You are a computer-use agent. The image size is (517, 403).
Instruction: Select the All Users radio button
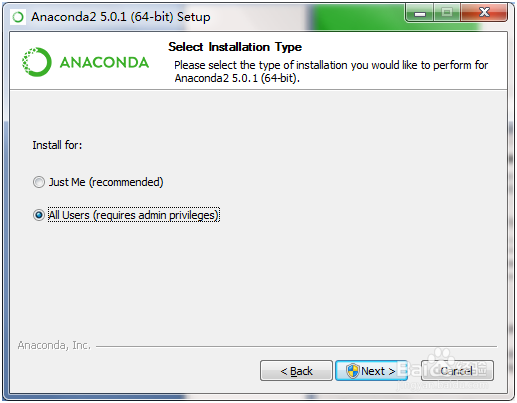pyautogui.click(x=39, y=215)
